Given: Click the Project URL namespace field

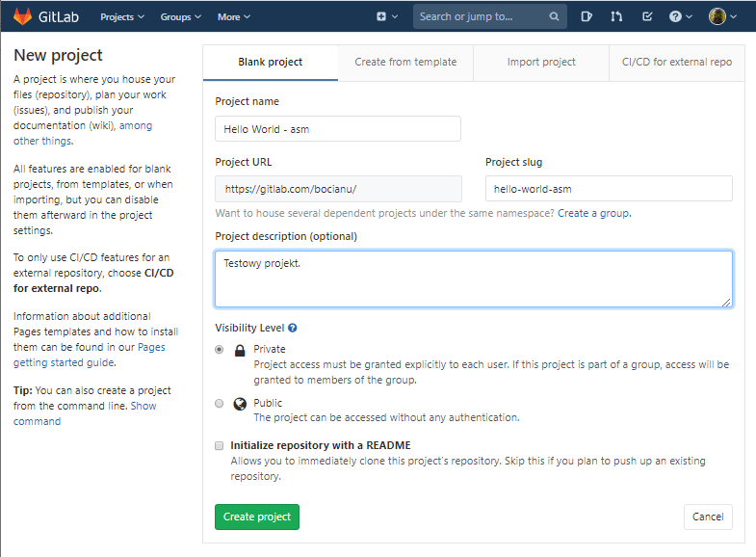Looking at the screenshot, I should 338,189.
